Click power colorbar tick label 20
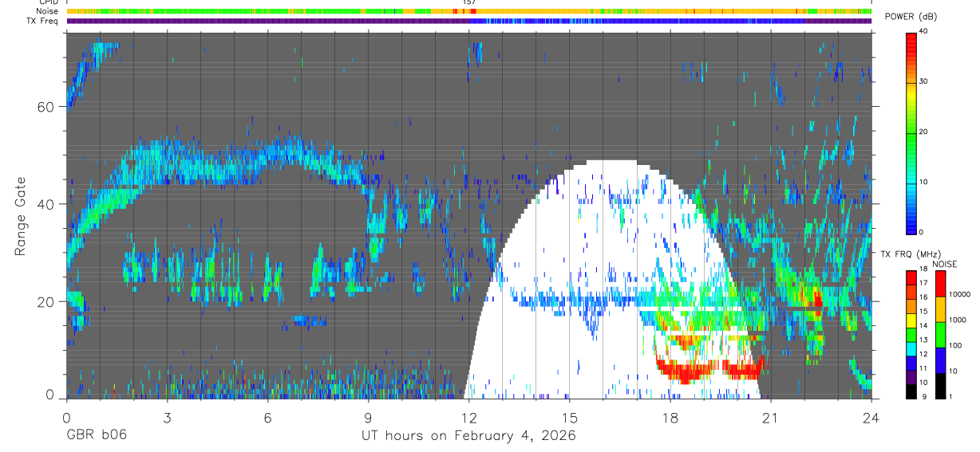Viewport: 980px width, 452px height. click(x=925, y=132)
